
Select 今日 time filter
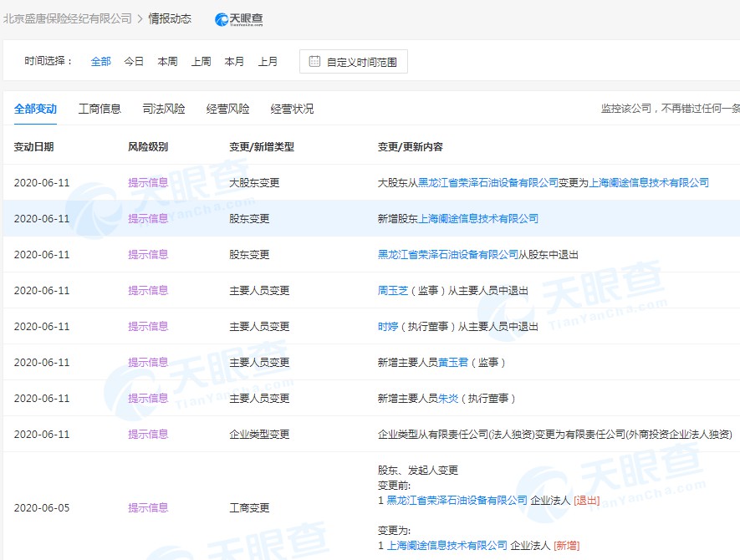(134, 61)
